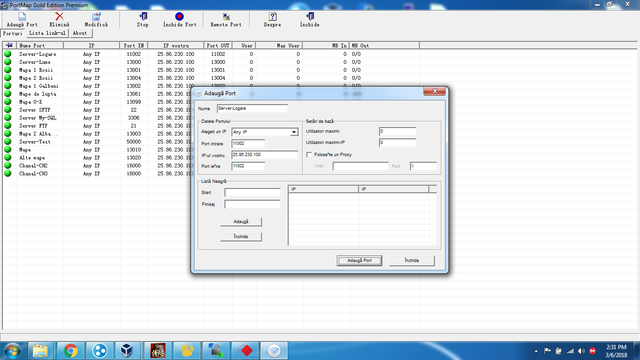
Task: Click the Utilizatori maximi-IP input field
Action: tap(398, 142)
